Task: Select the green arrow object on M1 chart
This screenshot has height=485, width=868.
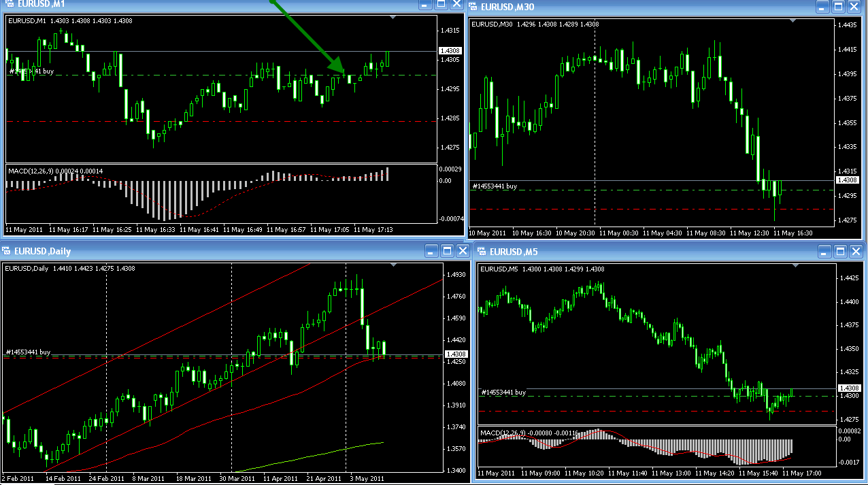Action: click(x=309, y=37)
